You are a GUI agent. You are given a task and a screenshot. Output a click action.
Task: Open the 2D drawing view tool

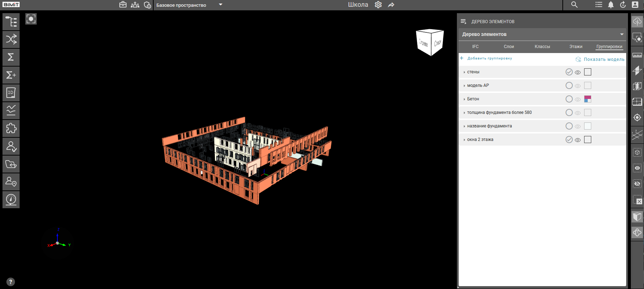(11, 93)
